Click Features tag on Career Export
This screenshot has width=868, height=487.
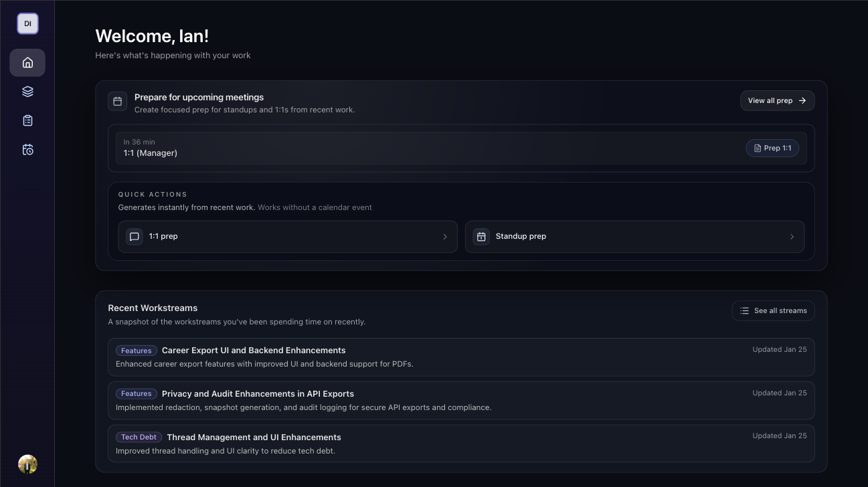pyautogui.click(x=137, y=351)
